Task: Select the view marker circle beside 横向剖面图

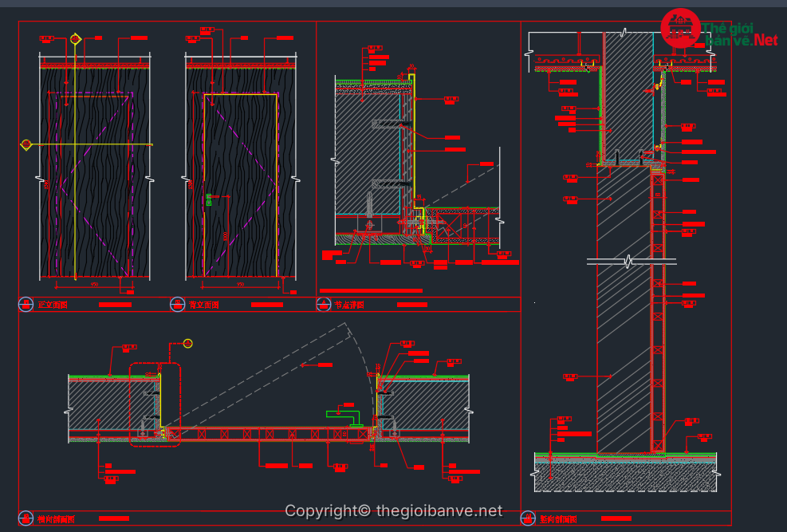Action: [26, 518]
